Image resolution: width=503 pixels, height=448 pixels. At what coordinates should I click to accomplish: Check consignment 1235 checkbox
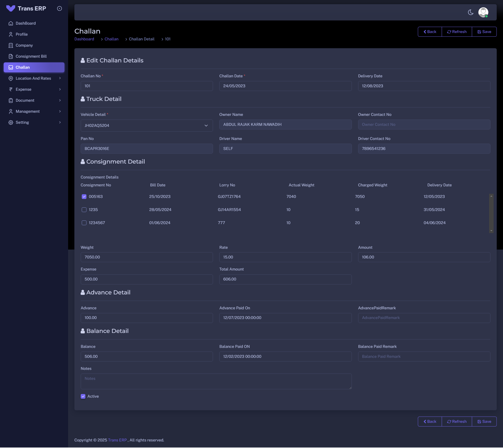84,210
